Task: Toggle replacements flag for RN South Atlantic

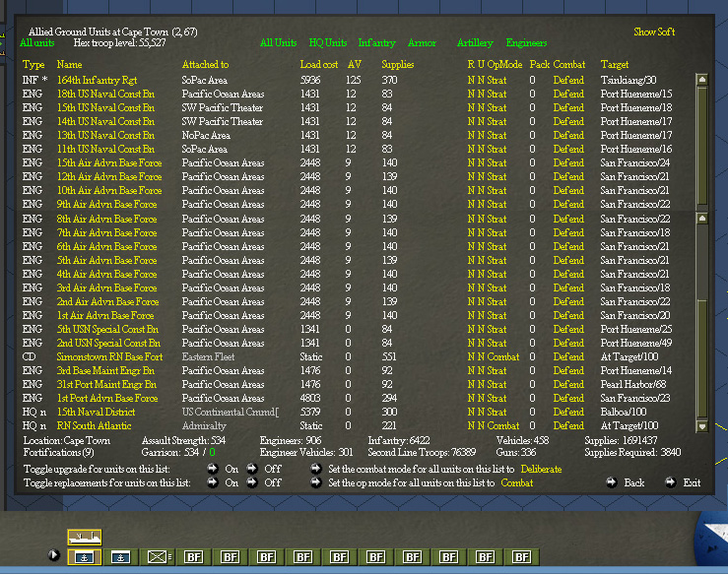Action: coord(471,426)
